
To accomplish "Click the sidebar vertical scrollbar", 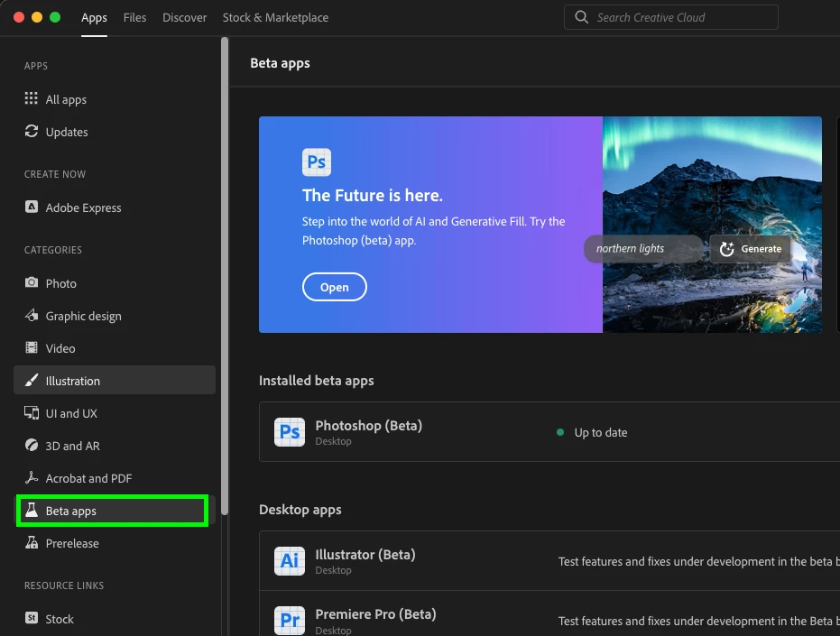I will point(225,276).
